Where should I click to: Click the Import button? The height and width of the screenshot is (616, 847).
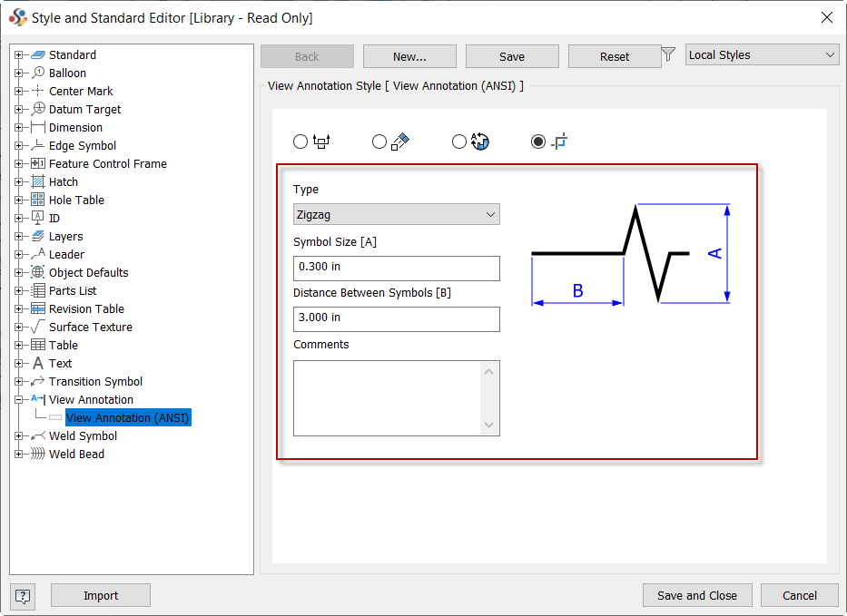tap(101, 595)
